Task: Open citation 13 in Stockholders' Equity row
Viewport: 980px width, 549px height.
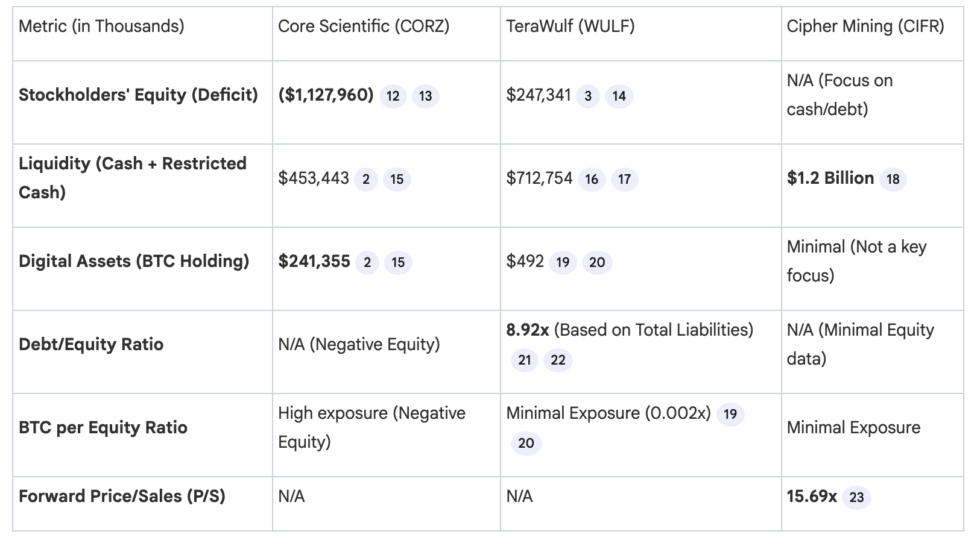Action: [x=425, y=96]
